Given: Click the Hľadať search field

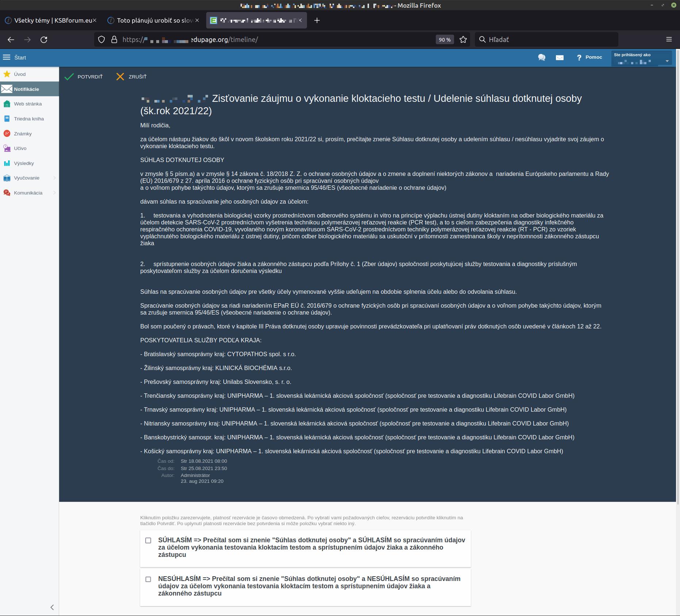Looking at the screenshot, I should click(548, 40).
